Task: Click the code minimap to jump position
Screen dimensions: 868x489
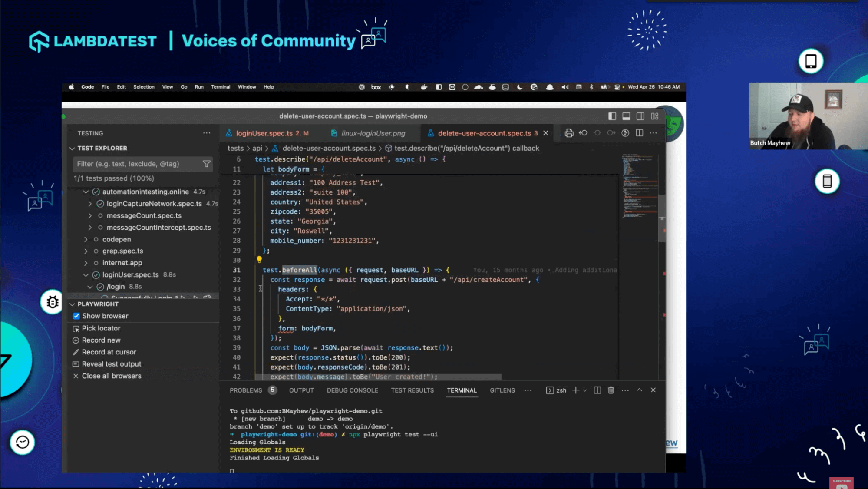Action: point(639,187)
